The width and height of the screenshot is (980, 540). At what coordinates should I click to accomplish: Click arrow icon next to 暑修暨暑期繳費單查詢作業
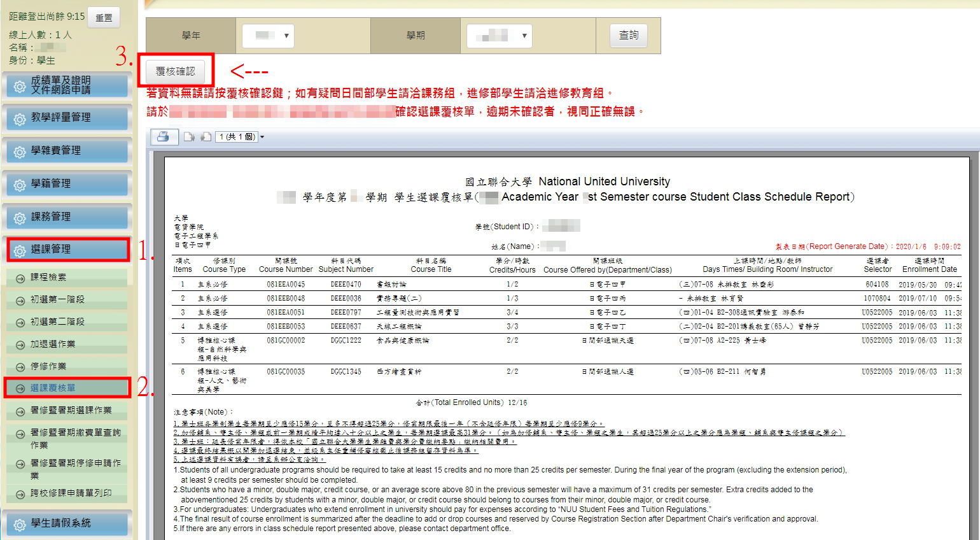pyautogui.click(x=20, y=434)
